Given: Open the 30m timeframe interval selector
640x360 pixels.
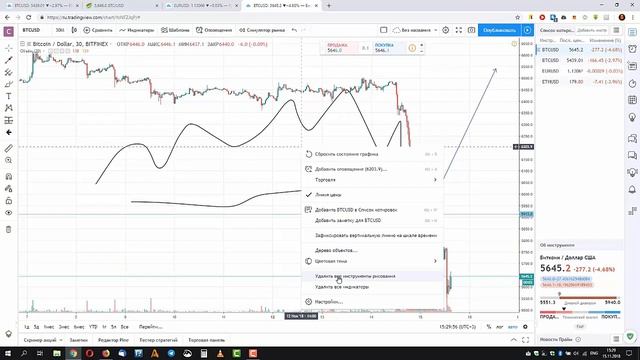Looking at the screenshot, I should point(60,30).
